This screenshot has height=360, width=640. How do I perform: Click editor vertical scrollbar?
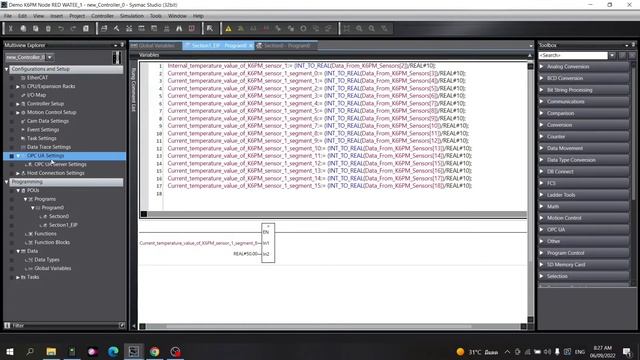(x=530, y=192)
